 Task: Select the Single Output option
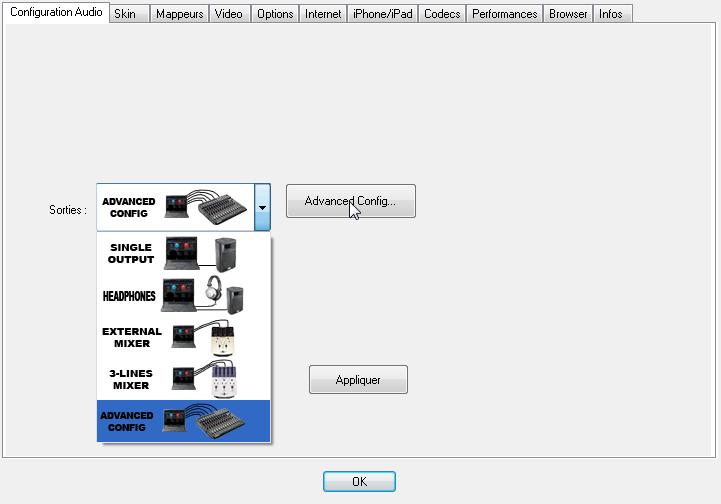(184, 254)
